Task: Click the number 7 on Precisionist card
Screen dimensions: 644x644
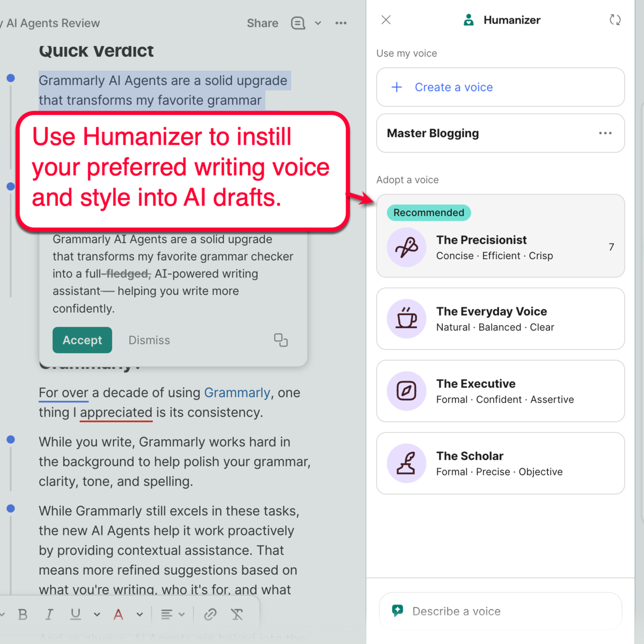Action: (x=611, y=247)
